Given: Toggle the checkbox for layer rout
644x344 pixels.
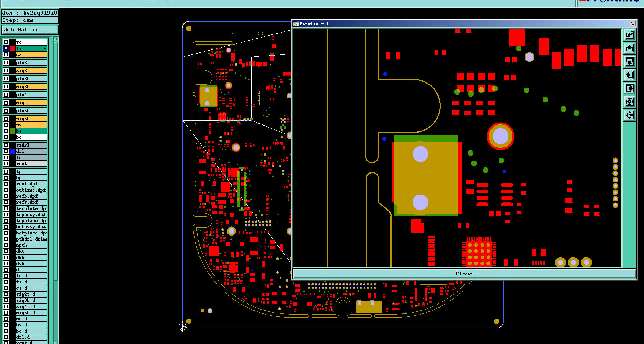Looking at the screenshot, I should coord(6,164).
